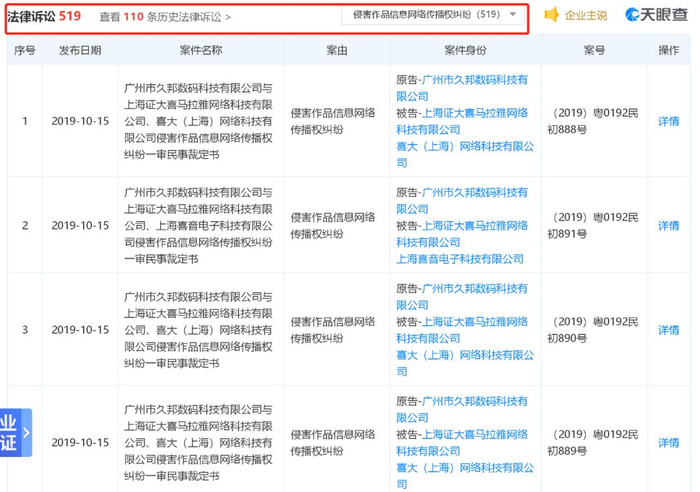Open defendant 上海证大喜马拉雅网络科技有限公司 in row 1
The width and height of the screenshot is (700, 492).
click(462, 121)
